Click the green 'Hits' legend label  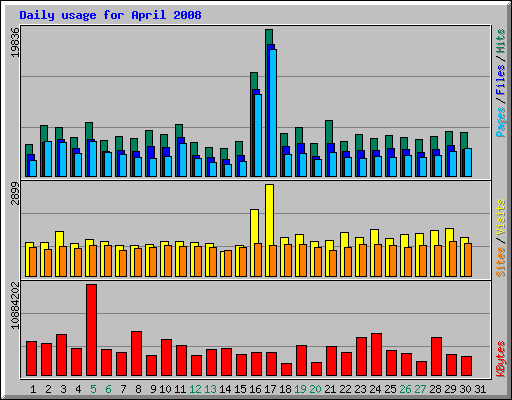pos(500,41)
